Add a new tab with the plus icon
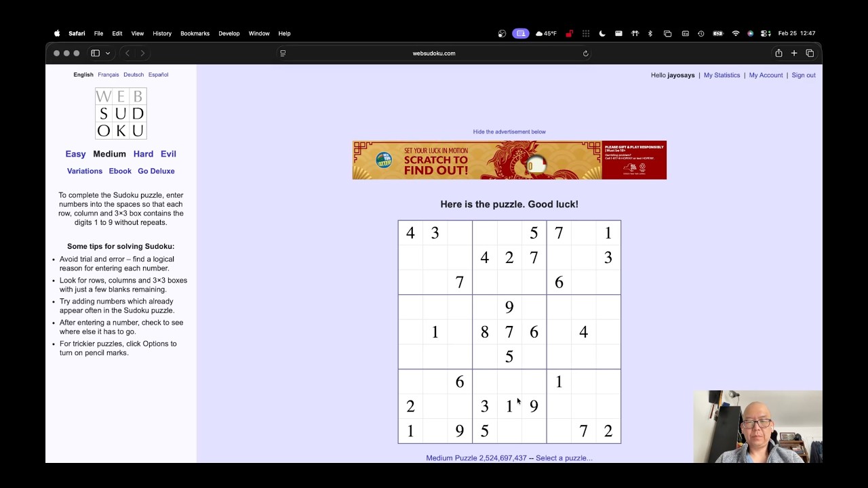This screenshot has width=868, height=488. point(794,53)
